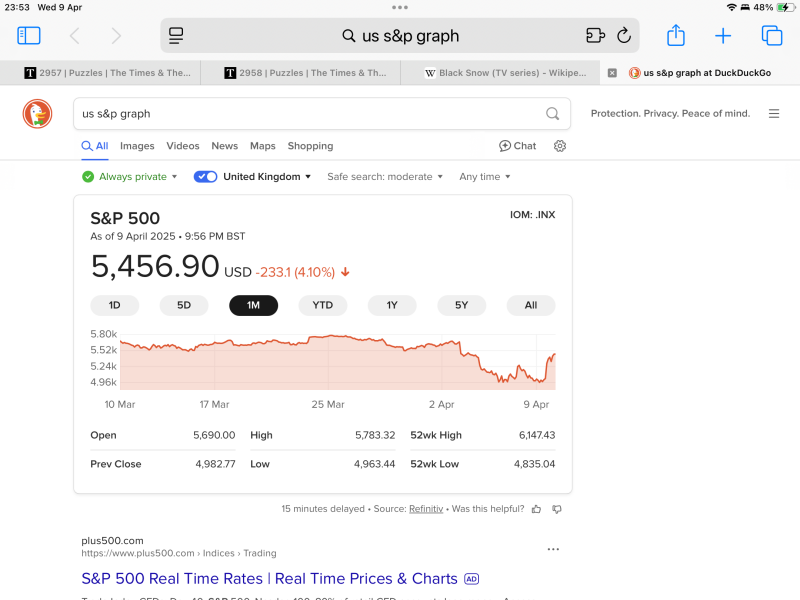The width and height of the screenshot is (800, 600).
Task: Switch to the Images search tab
Action: [137, 146]
